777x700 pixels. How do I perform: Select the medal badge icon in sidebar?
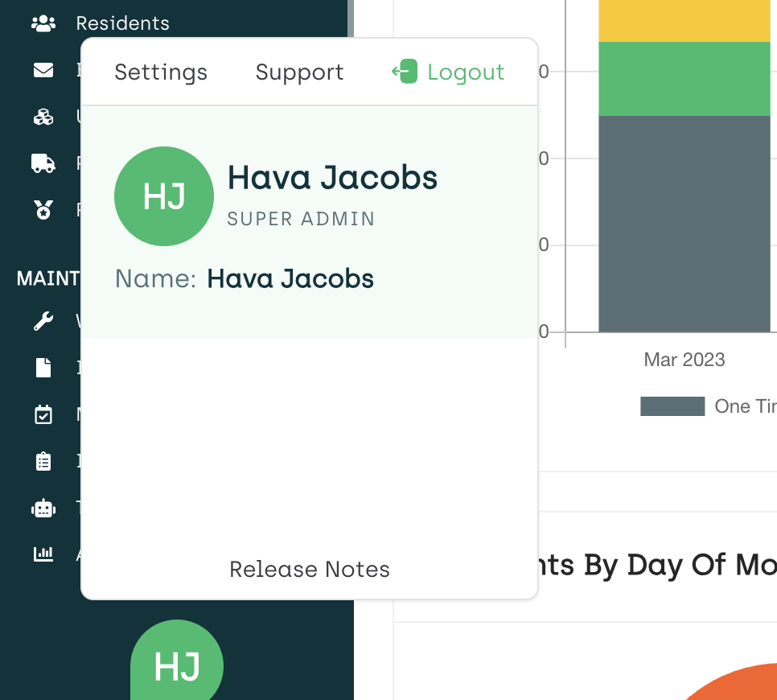pyautogui.click(x=43, y=209)
